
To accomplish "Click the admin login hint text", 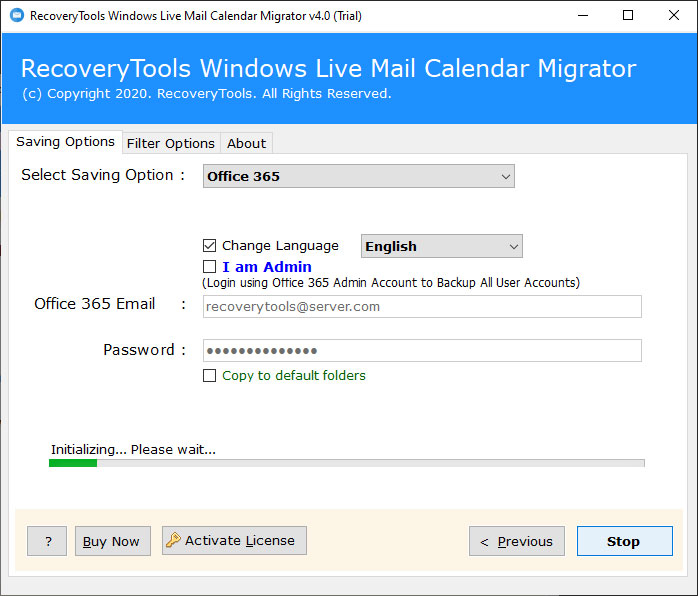I will (391, 283).
